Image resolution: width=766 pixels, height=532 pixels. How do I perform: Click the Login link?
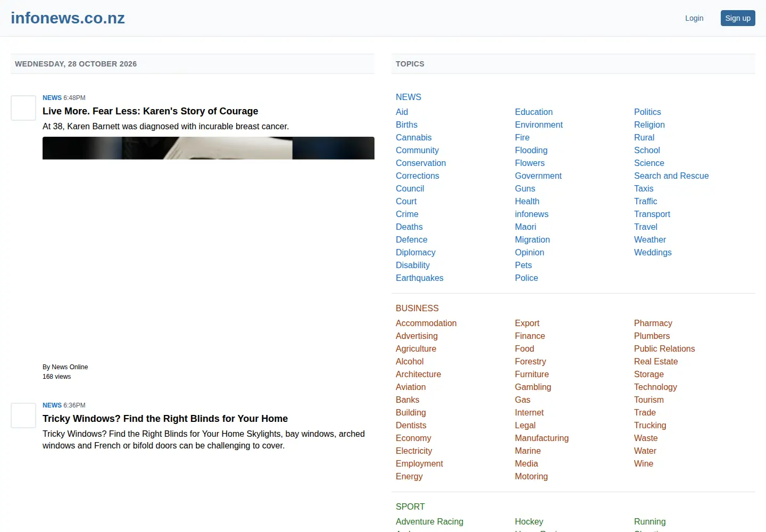(x=694, y=18)
